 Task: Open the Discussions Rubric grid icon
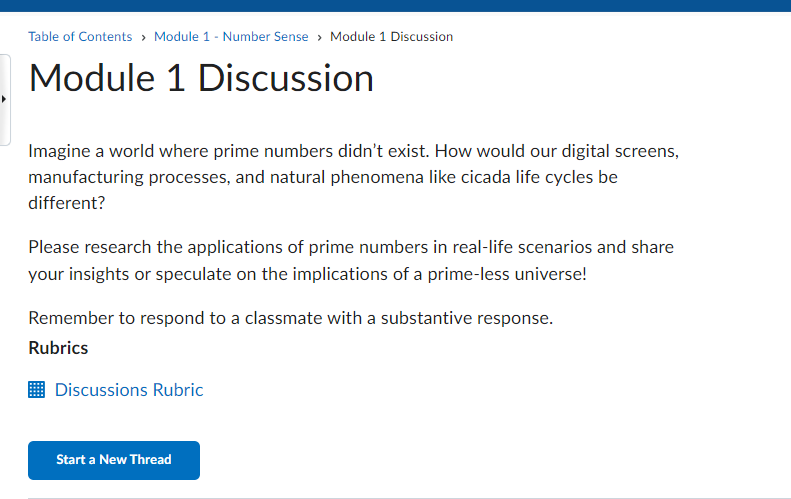tap(37, 390)
